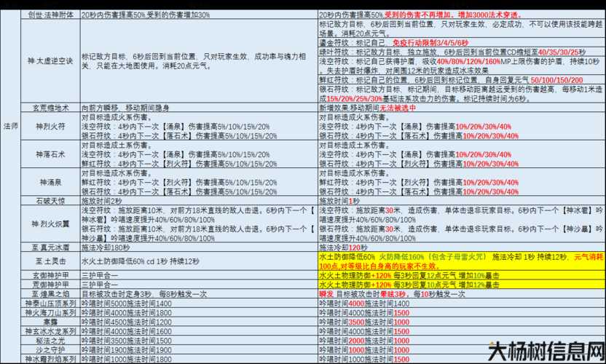Click the 沙之守护 skill name cell
Image resolution: width=606 pixels, height=364 pixels.
51,349
